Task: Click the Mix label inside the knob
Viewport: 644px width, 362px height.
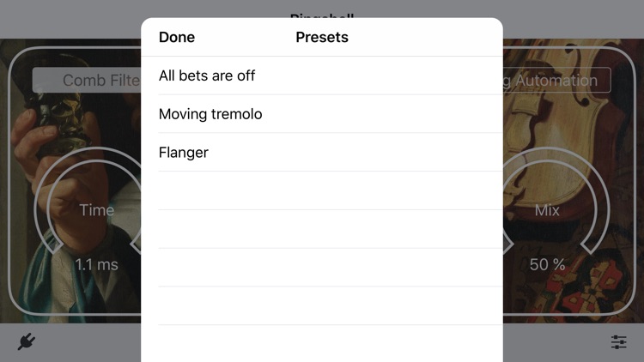Action: pyautogui.click(x=547, y=210)
